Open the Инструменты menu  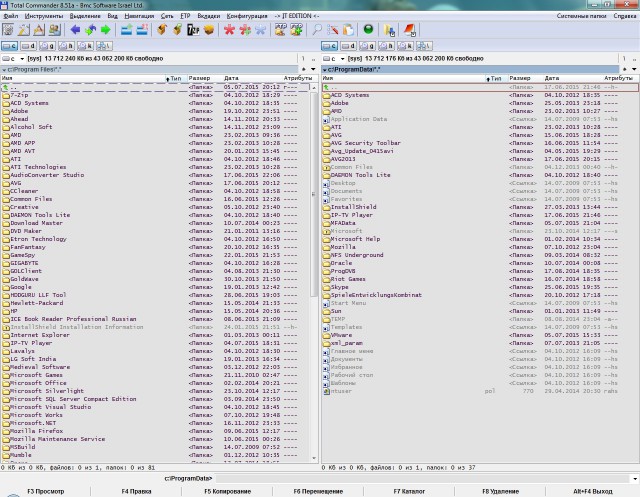tap(44, 16)
